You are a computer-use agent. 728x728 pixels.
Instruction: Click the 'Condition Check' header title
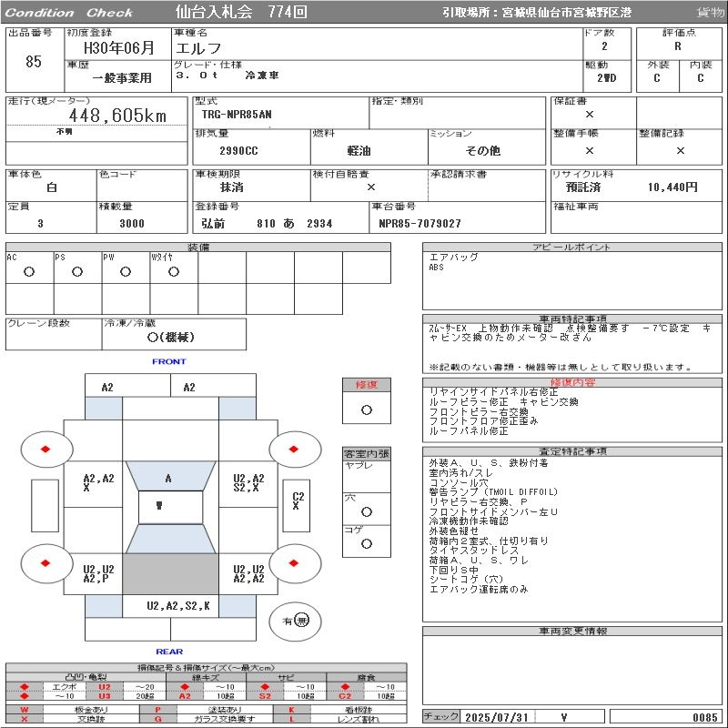[x=69, y=13]
